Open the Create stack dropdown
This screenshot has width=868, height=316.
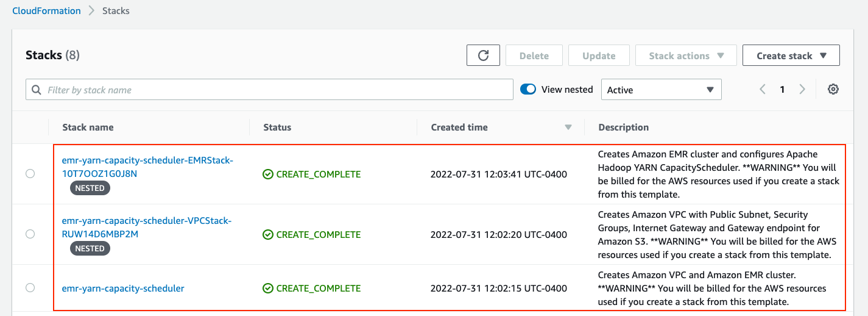coord(791,56)
